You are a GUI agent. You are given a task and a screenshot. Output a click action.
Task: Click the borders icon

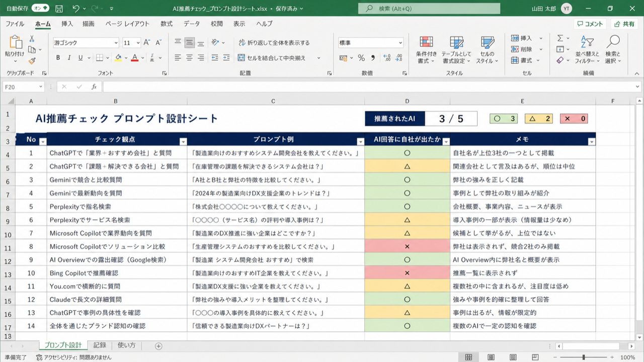pos(100,58)
